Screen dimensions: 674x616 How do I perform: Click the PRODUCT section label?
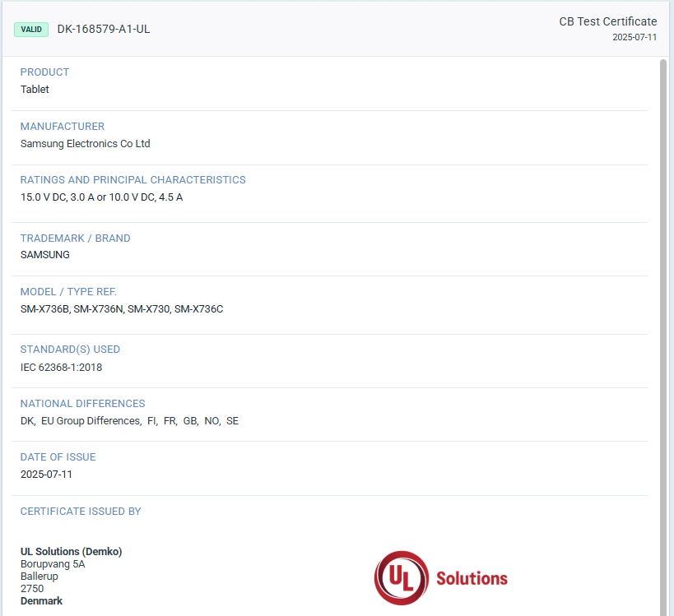point(44,72)
